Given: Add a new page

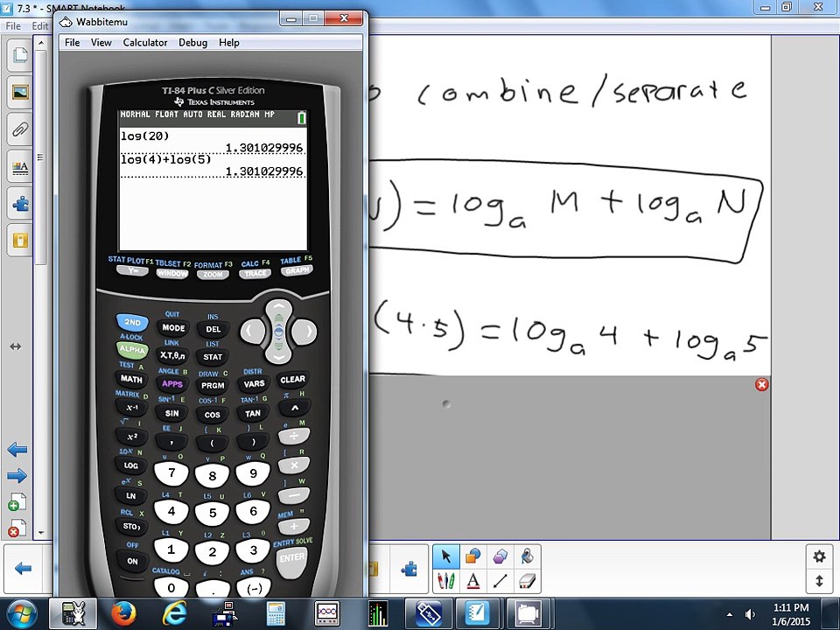Looking at the screenshot, I should 17,502.
